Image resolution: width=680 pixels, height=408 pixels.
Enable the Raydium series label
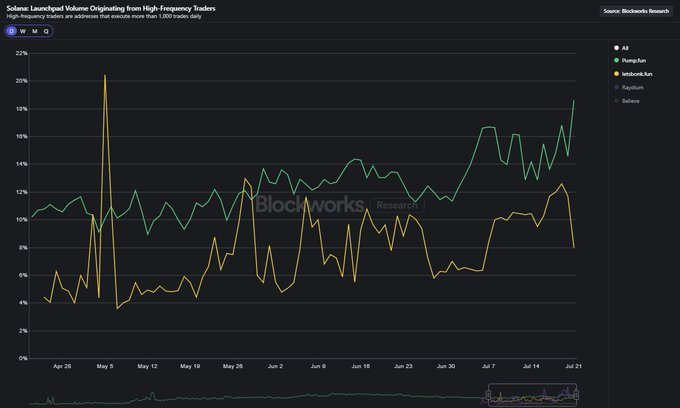[631, 88]
